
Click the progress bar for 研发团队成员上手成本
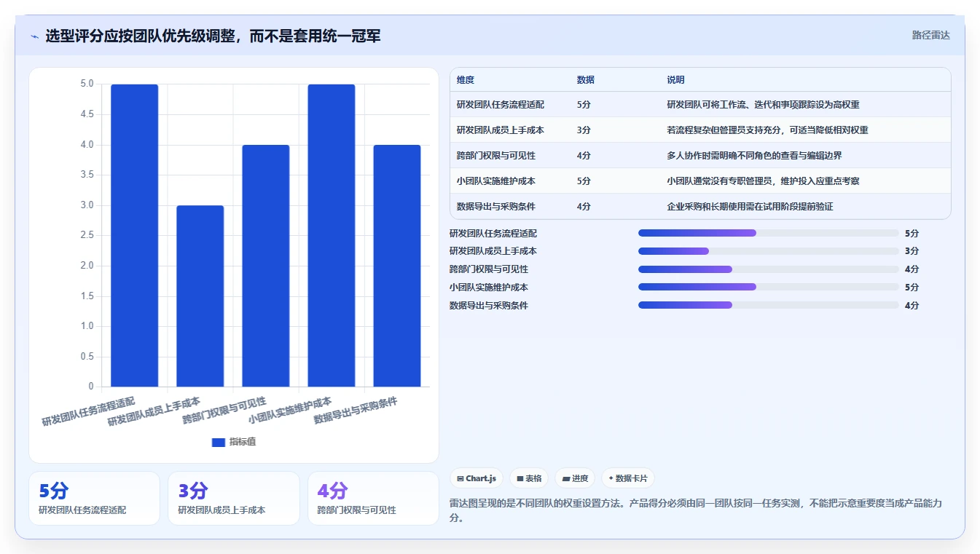(x=769, y=251)
